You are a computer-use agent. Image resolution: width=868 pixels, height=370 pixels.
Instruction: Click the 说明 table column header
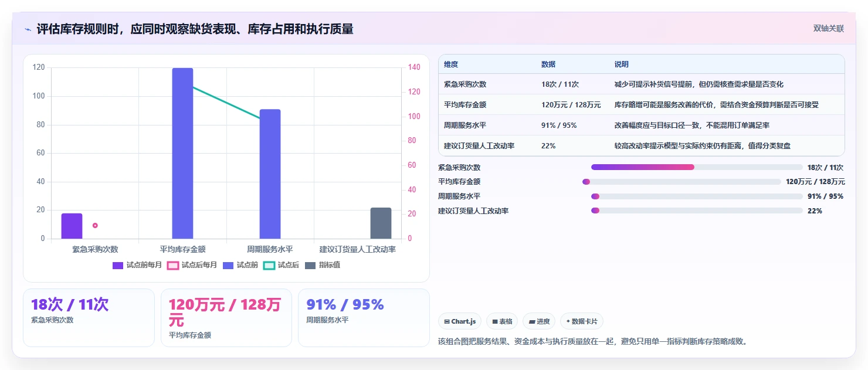pos(621,65)
